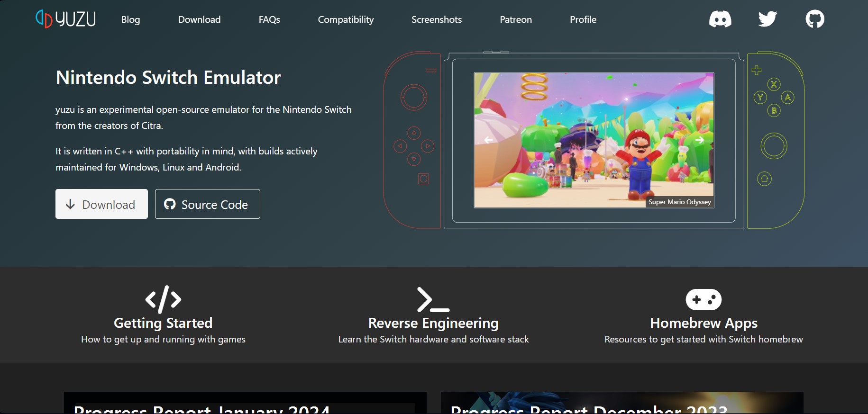Click the A button on right Joy-Con
Viewport: 868px width, 414px height.
click(x=788, y=98)
